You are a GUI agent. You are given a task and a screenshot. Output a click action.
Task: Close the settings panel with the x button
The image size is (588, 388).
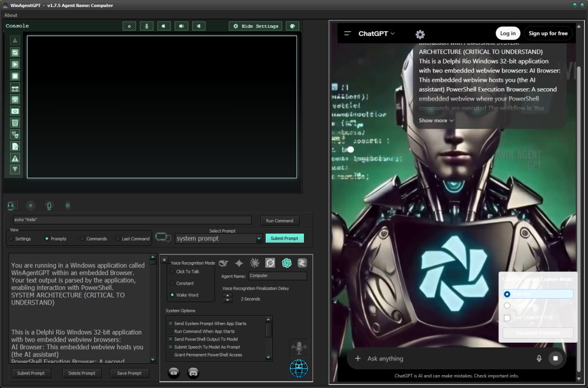coord(164,260)
